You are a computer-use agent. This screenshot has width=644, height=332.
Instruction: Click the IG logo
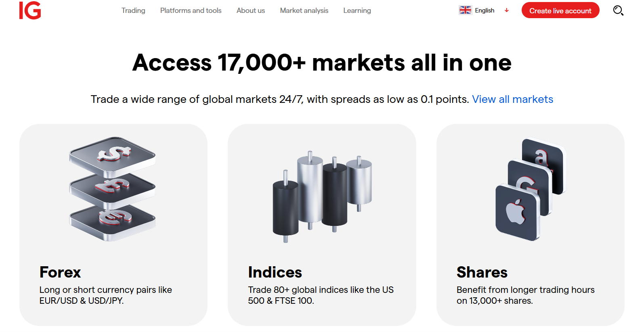[30, 10]
